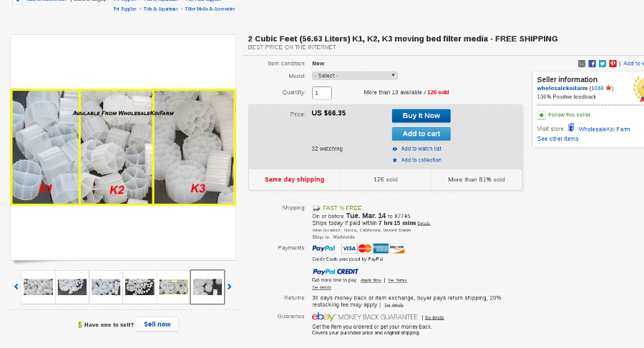The width and height of the screenshot is (644, 348).
Task: Click the WholesaleKoi Farm store icon
Action: tap(571, 129)
